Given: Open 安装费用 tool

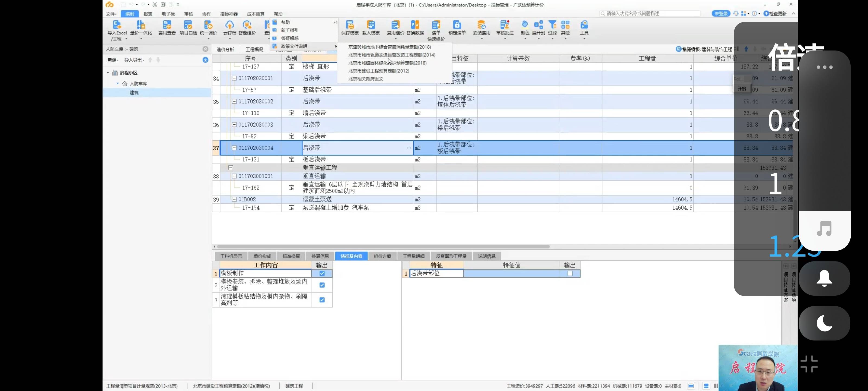Looking at the screenshot, I should click(x=481, y=28).
